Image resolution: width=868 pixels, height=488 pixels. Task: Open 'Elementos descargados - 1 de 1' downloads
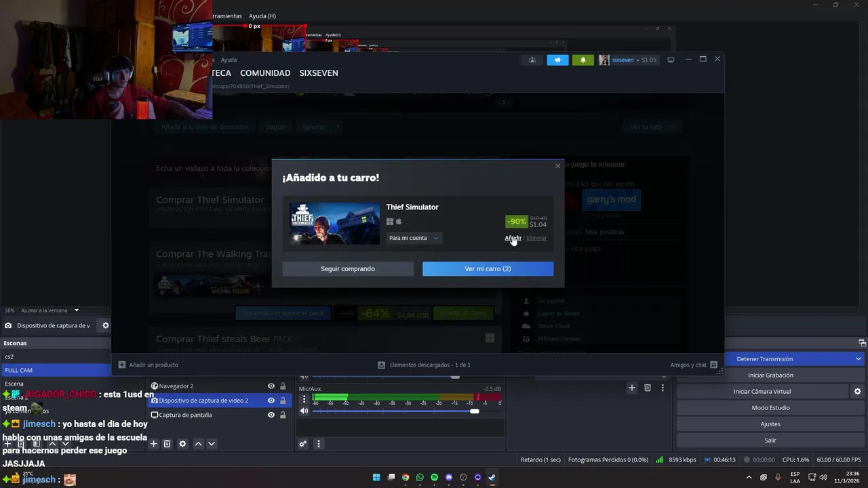pos(430,365)
